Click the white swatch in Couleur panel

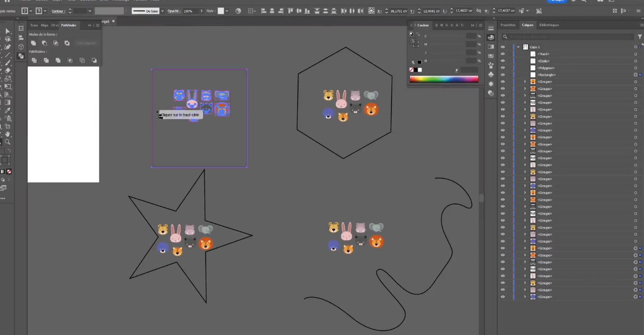tap(420, 70)
